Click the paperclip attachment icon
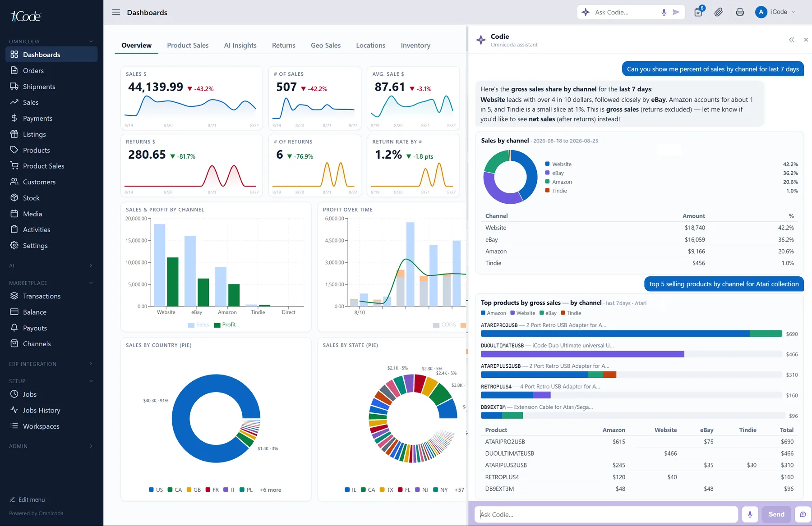 tap(719, 12)
